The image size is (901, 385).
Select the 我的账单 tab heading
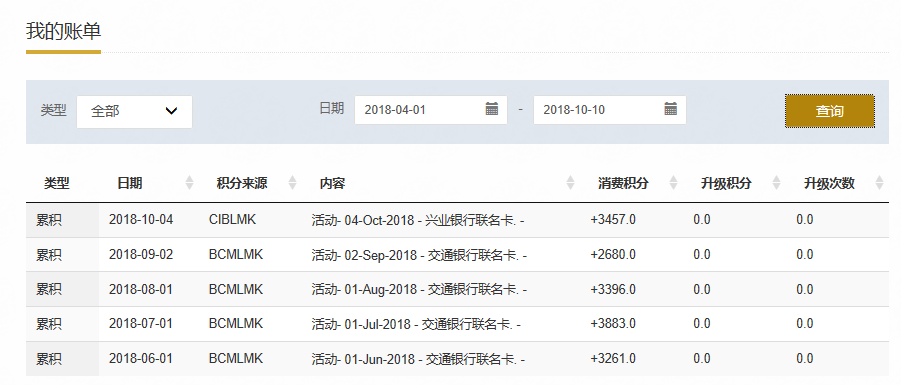(63, 32)
